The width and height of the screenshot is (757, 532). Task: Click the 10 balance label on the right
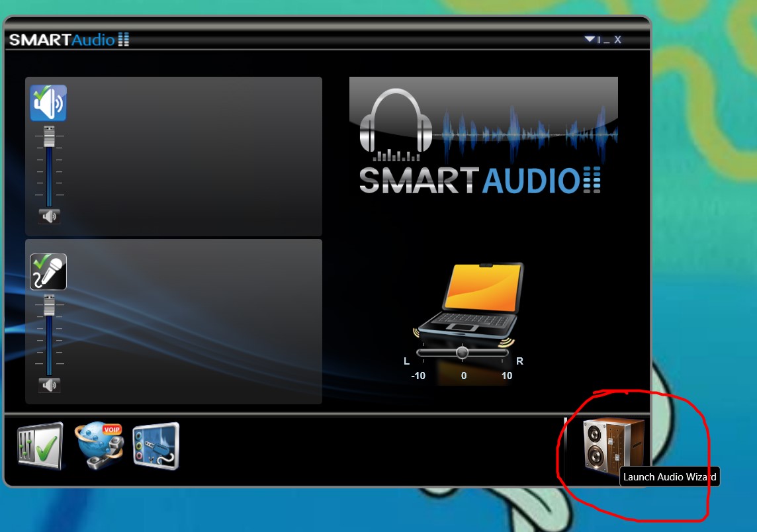pyautogui.click(x=506, y=376)
